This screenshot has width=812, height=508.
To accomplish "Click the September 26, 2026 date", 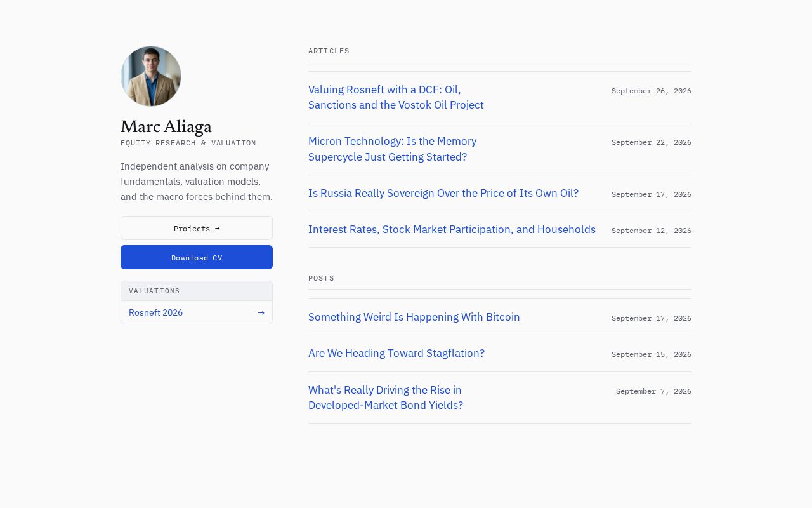I will [652, 91].
